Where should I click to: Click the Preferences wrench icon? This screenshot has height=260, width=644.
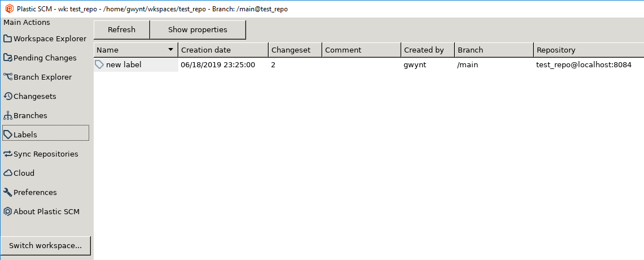8,192
